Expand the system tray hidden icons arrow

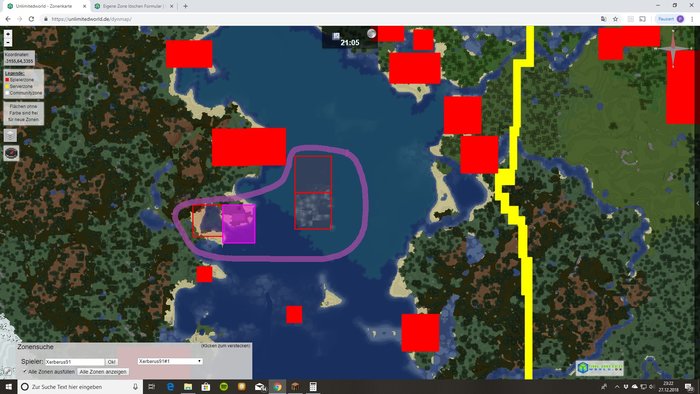point(617,387)
